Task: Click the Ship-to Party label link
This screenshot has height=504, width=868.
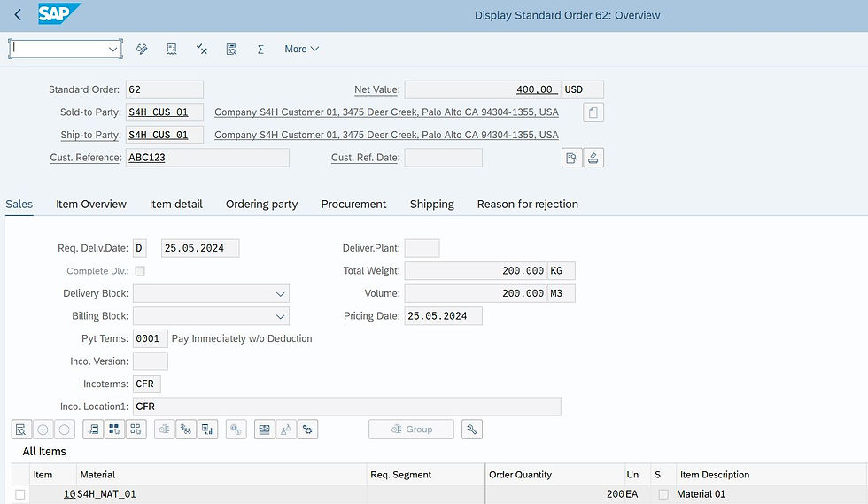Action: [90, 136]
